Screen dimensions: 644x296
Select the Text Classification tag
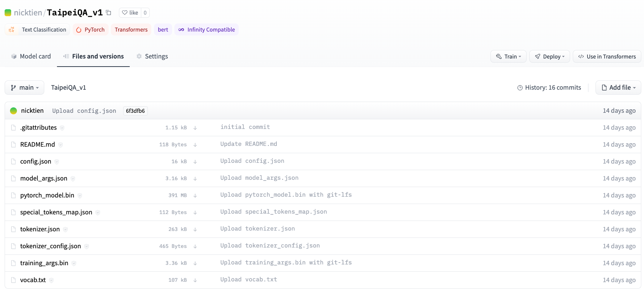click(x=37, y=30)
